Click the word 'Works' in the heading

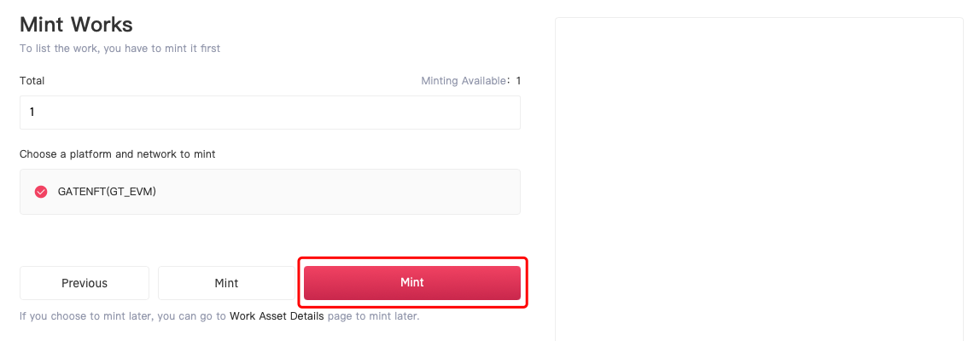[x=102, y=25]
